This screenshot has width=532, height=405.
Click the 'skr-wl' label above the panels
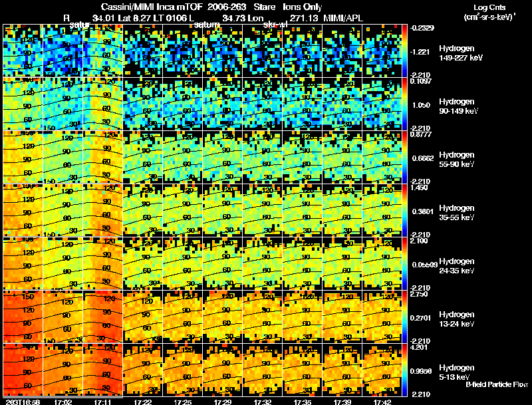click(275, 25)
